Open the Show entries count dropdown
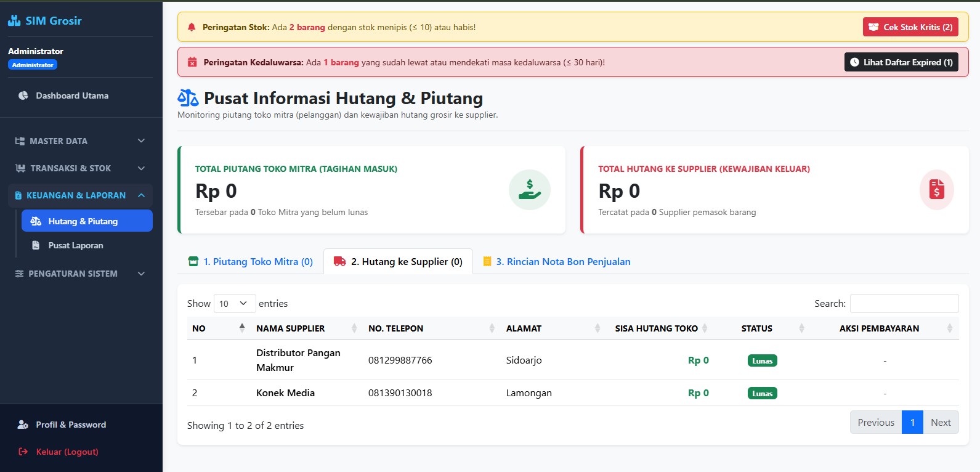The height and width of the screenshot is (472, 980). [235, 303]
